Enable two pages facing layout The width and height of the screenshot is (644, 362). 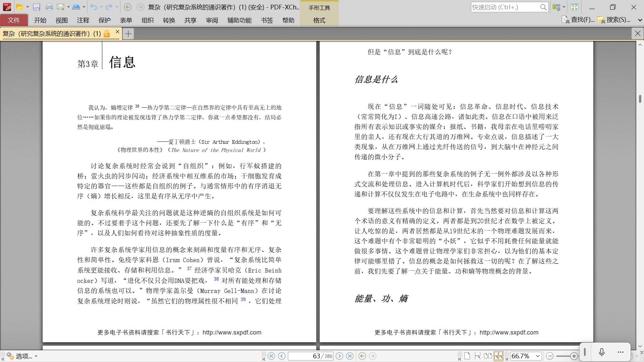pyautogui.click(x=488, y=356)
